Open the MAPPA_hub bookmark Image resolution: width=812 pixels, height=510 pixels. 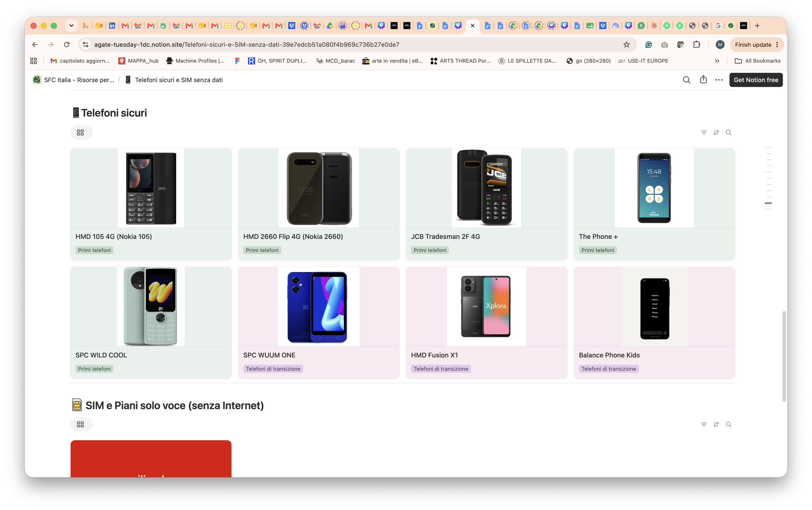[139, 61]
